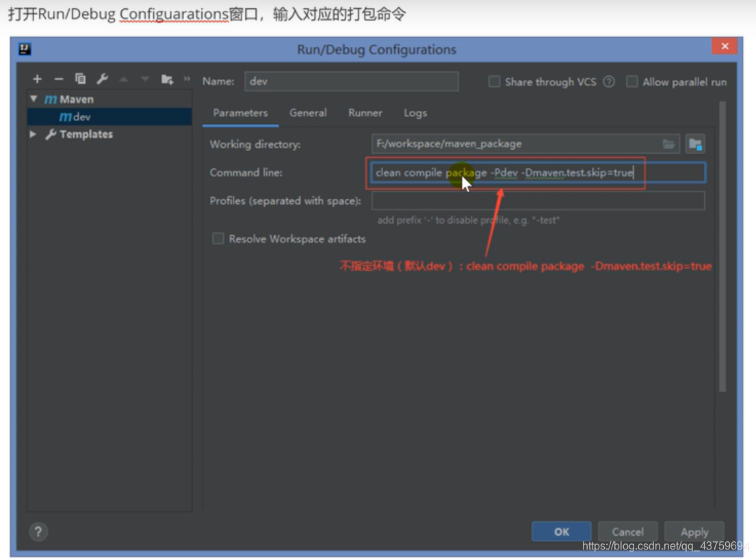
Task: Click the Maven tree label
Action: (76, 99)
